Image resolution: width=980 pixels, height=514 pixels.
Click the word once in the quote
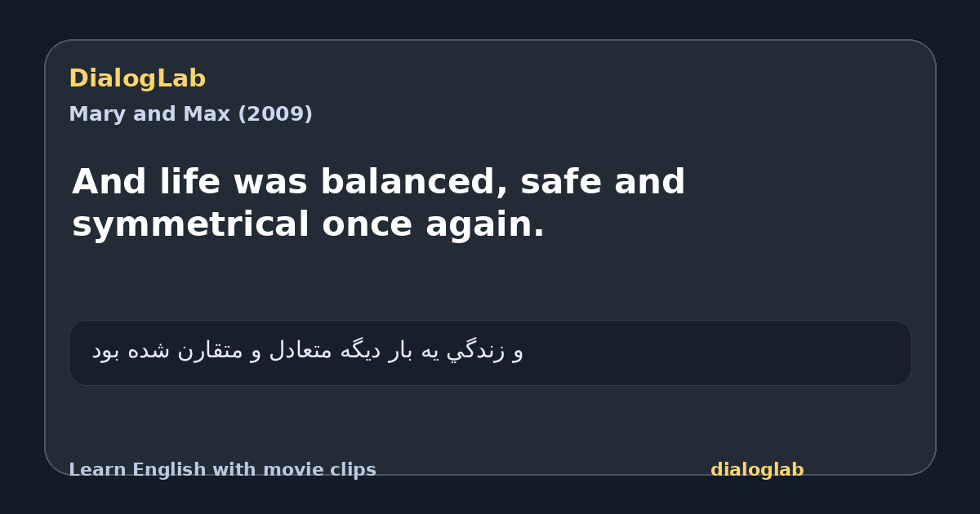pos(367,224)
